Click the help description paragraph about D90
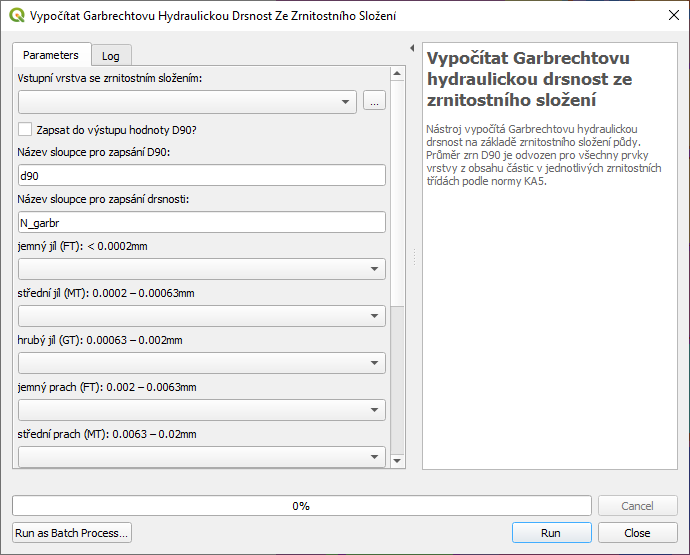Viewport: 690px width, 555px height. [x=543, y=155]
